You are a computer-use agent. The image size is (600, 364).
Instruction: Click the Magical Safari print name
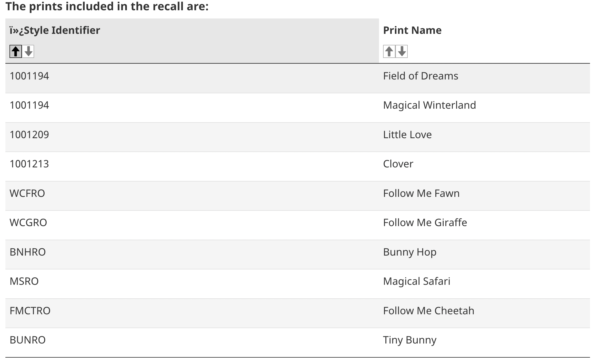[x=416, y=281]
